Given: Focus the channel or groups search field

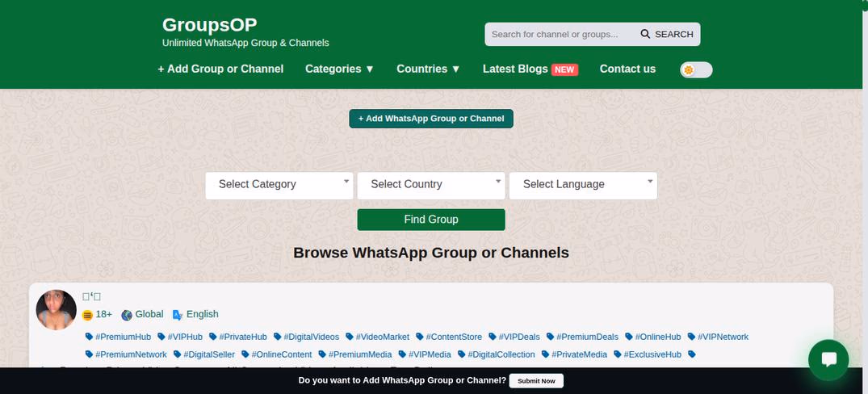Looking at the screenshot, I should click(560, 34).
